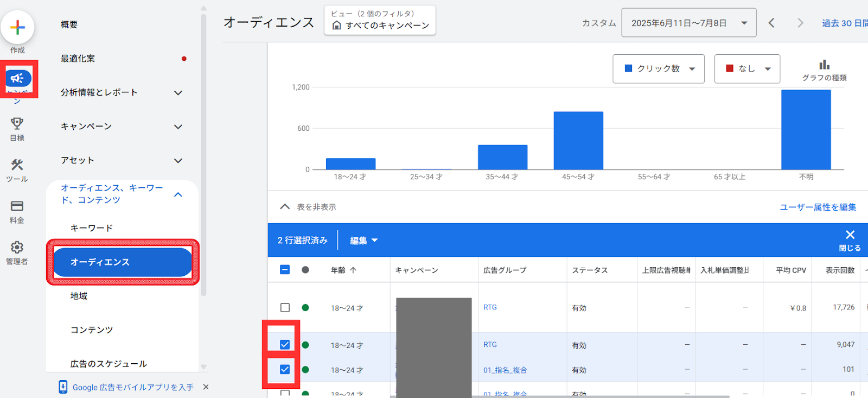The width and height of the screenshot is (868, 398).
Task: Click the 平均 CPV column header
Action: point(791,270)
